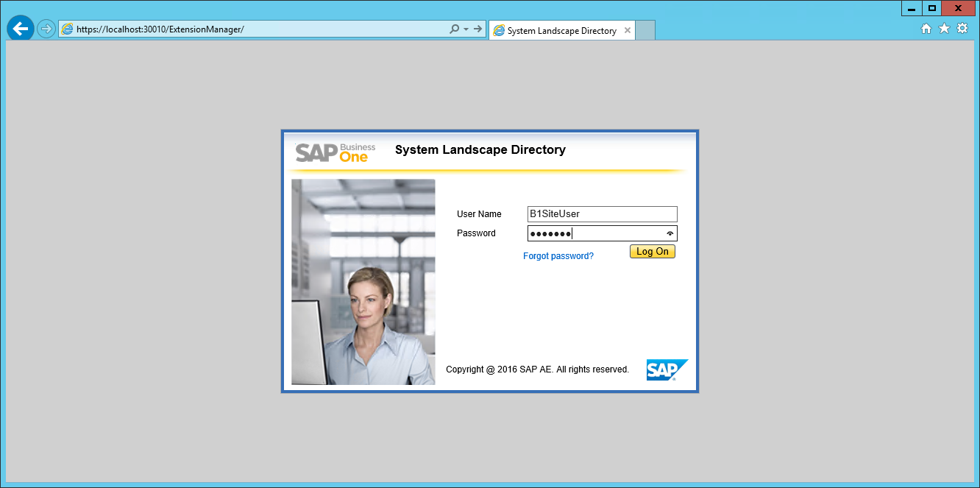980x488 pixels.
Task: Click the System Landscape Directory heading
Action: pos(480,149)
